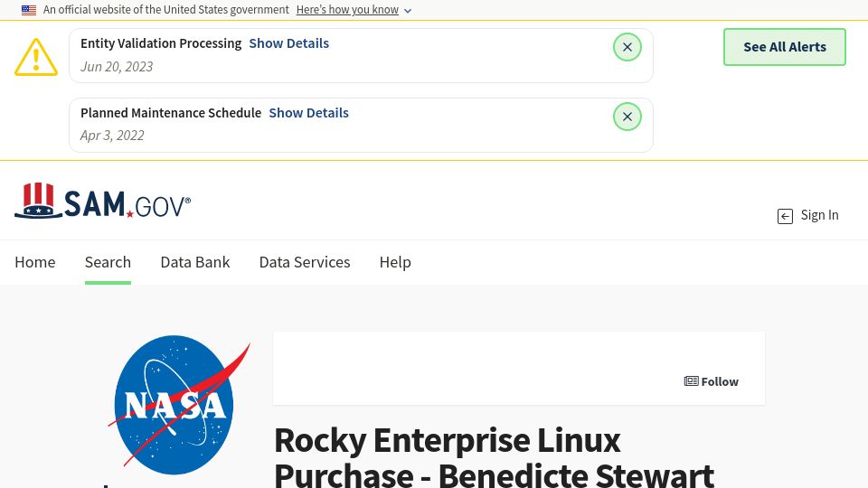Open the See All Alerts button
This screenshot has height=488, width=868.
[785, 47]
